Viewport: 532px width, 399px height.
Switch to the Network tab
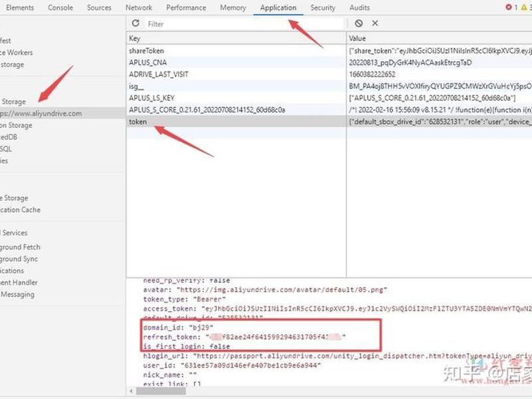[139, 7]
